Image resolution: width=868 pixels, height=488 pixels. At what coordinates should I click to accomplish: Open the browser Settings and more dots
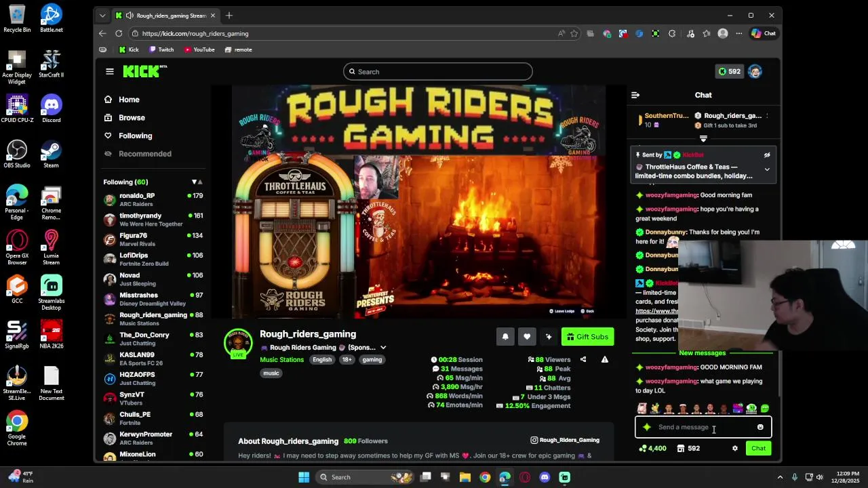click(738, 33)
